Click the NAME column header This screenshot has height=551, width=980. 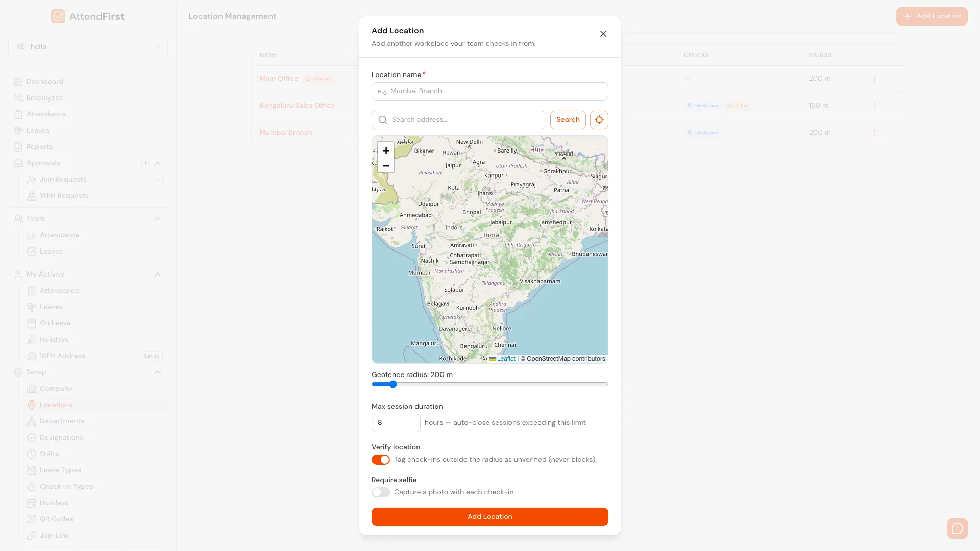pyautogui.click(x=268, y=55)
